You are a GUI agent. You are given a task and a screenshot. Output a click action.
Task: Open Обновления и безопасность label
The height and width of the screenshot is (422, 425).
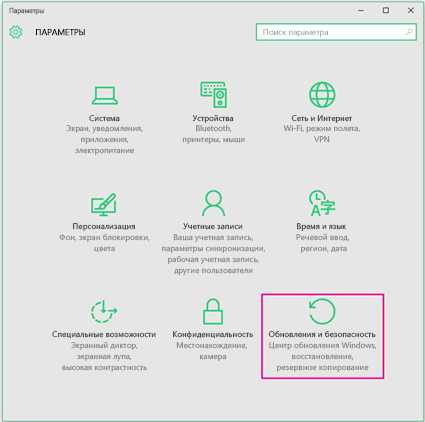coord(322,334)
